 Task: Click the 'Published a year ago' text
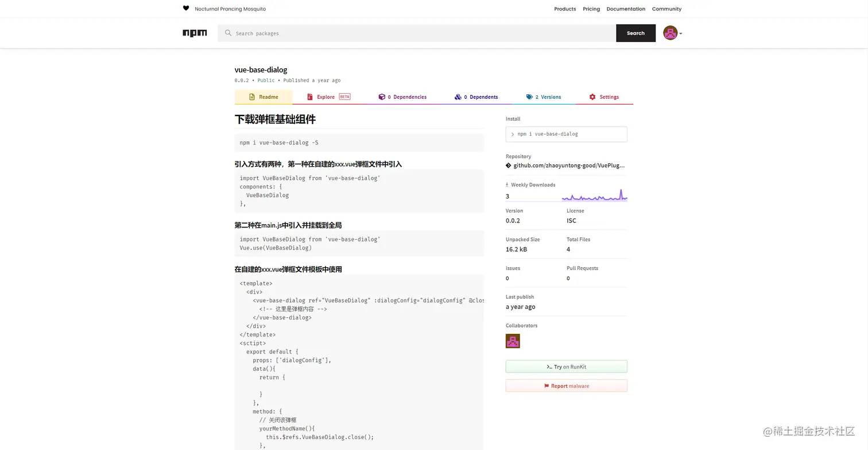pos(312,80)
